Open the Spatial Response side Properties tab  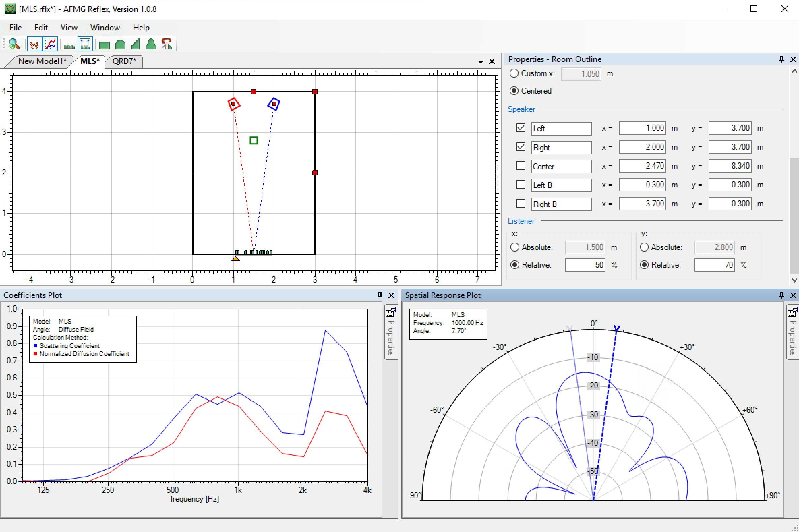pyautogui.click(x=793, y=332)
